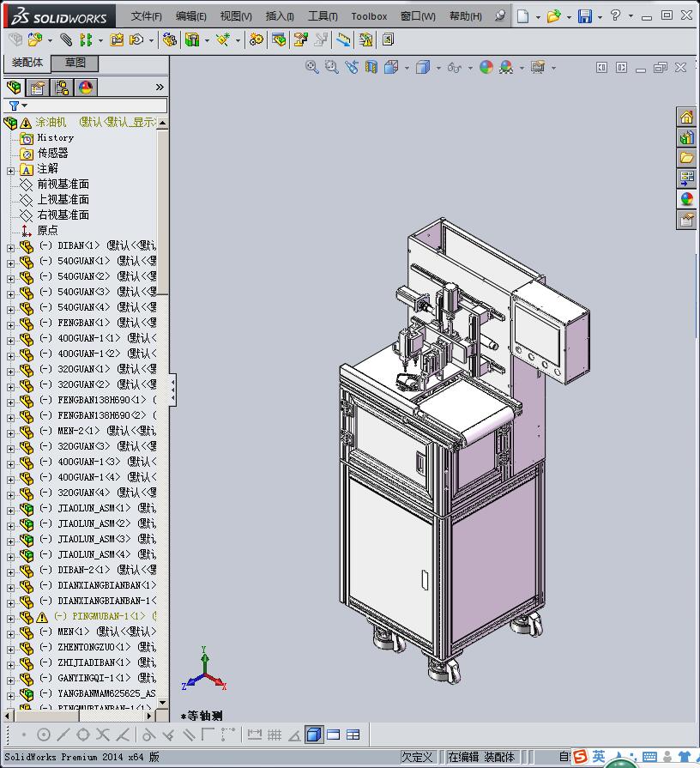Click the 欠定义 status bar label

417,757
